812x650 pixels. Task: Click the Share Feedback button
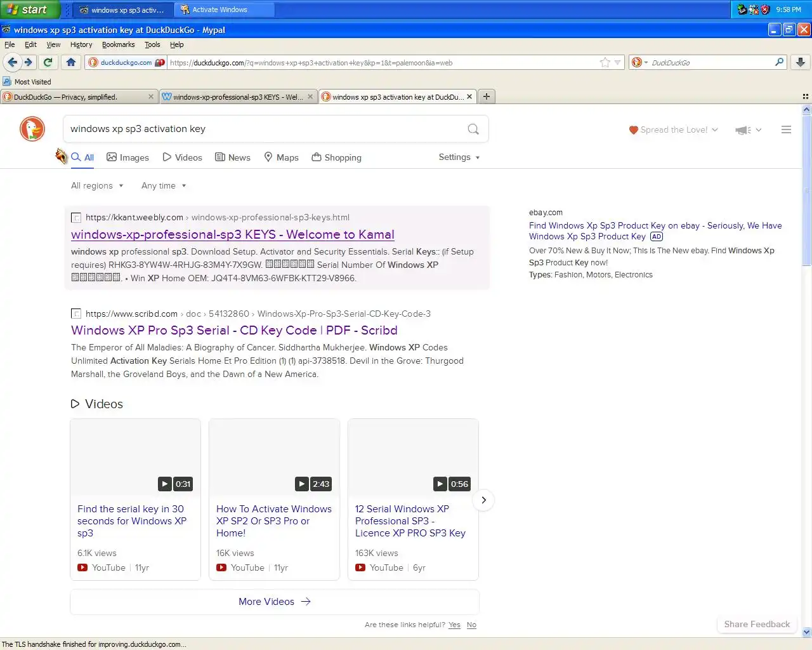point(757,625)
